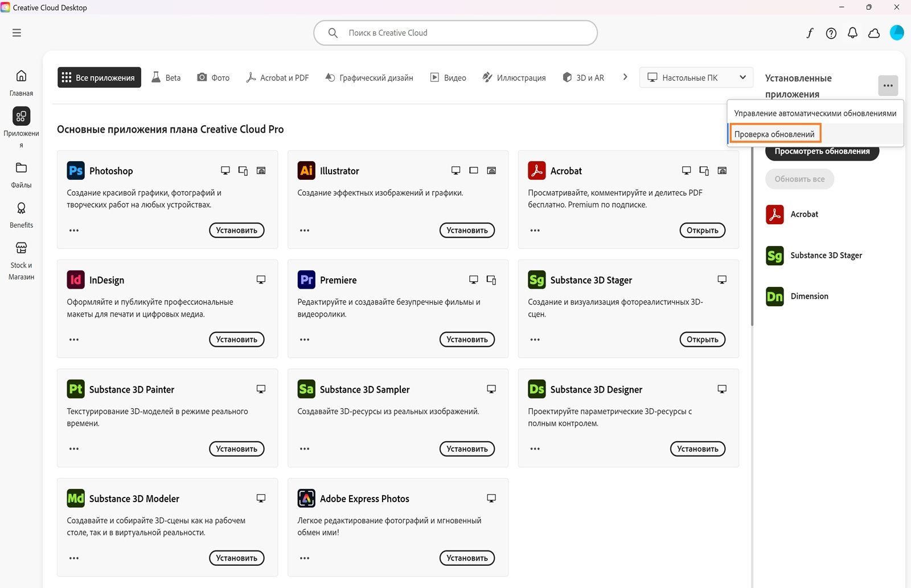Image resolution: width=911 pixels, height=588 pixels.
Task: Choose Проверка обновлений from the menu
Action: (774, 134)
